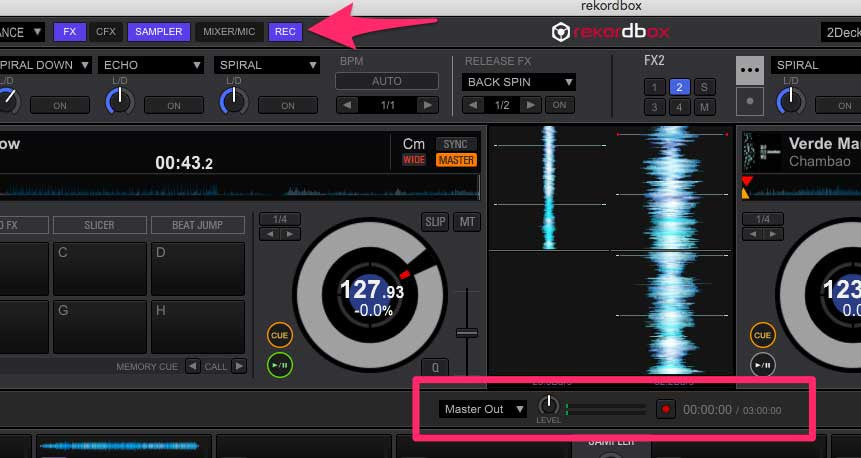The width and height of the screenshot is (861, 458).
Task: Turn on the SPIRAL DOWN effect ON button
Action: 60,105
